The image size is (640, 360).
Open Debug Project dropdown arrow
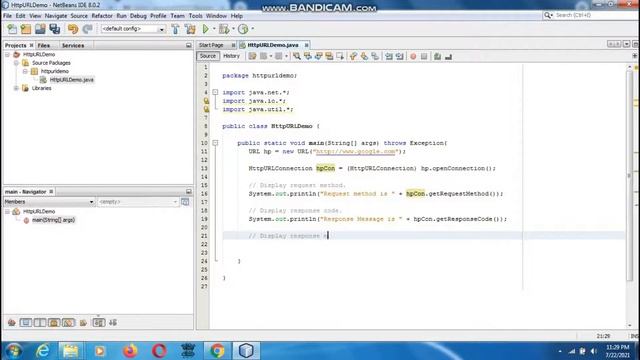[x=233, y=29]
